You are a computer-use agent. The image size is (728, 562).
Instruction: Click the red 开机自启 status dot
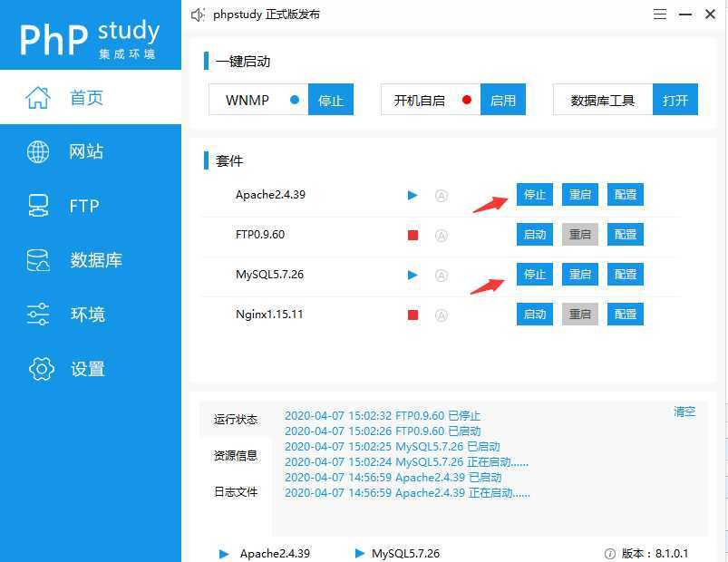point(467,100)
